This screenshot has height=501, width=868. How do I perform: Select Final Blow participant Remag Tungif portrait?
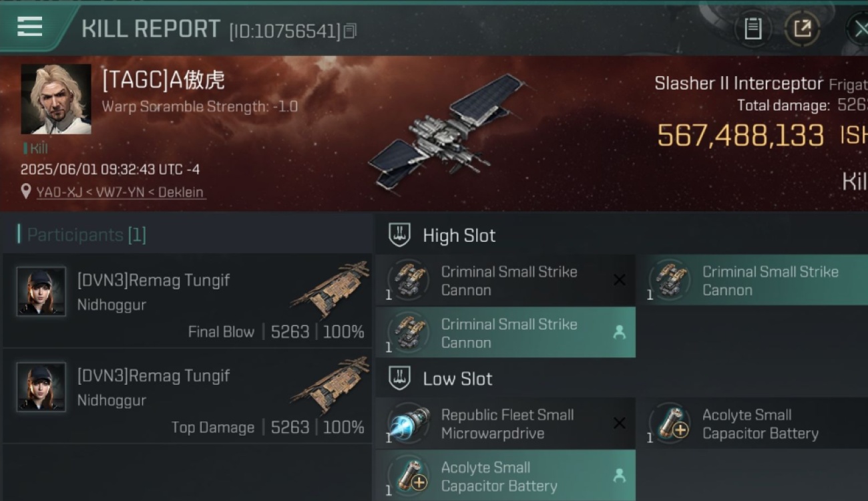pyautogui.click(x=41, y=291)
